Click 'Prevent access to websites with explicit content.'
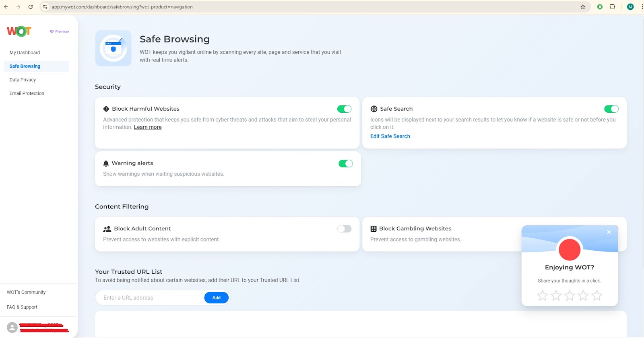 coord(161,240)
